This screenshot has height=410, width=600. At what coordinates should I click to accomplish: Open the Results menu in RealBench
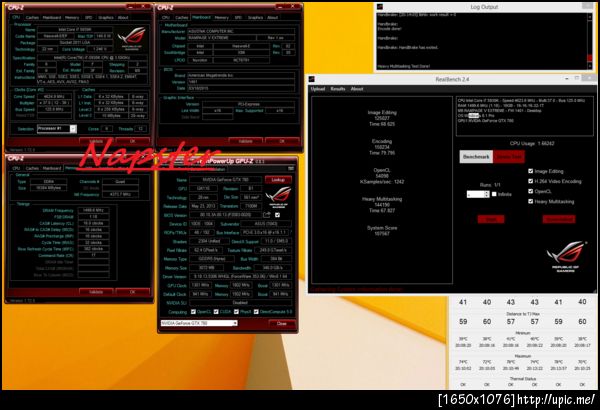click(x=338, y=89)
